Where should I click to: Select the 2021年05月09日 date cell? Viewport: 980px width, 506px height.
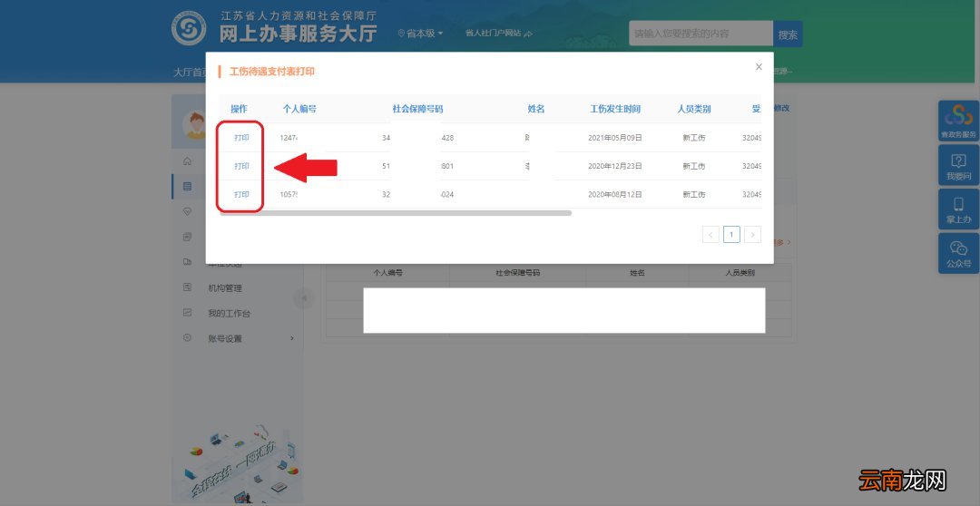[615, 138]
